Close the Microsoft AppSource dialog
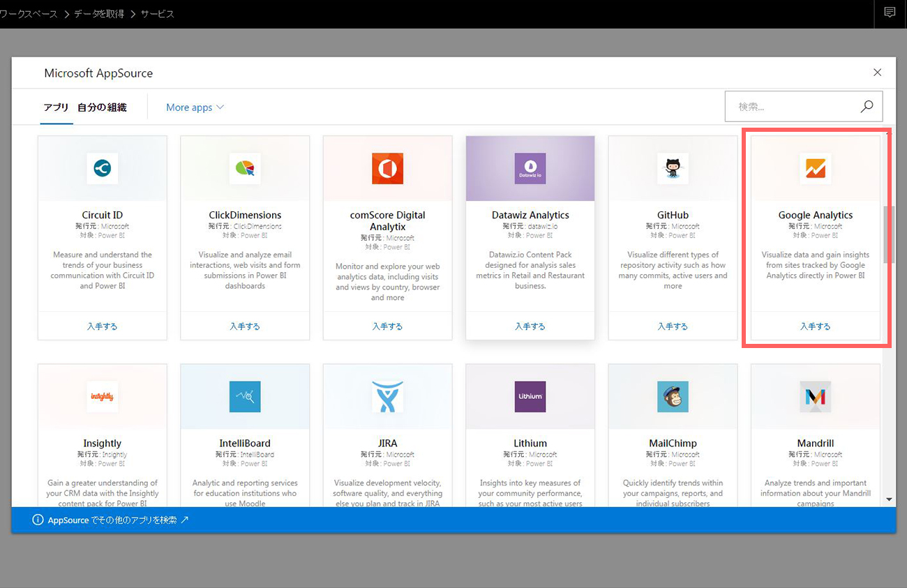The width and height of the screenshot is (907, 588). click(x=878, y=73)
